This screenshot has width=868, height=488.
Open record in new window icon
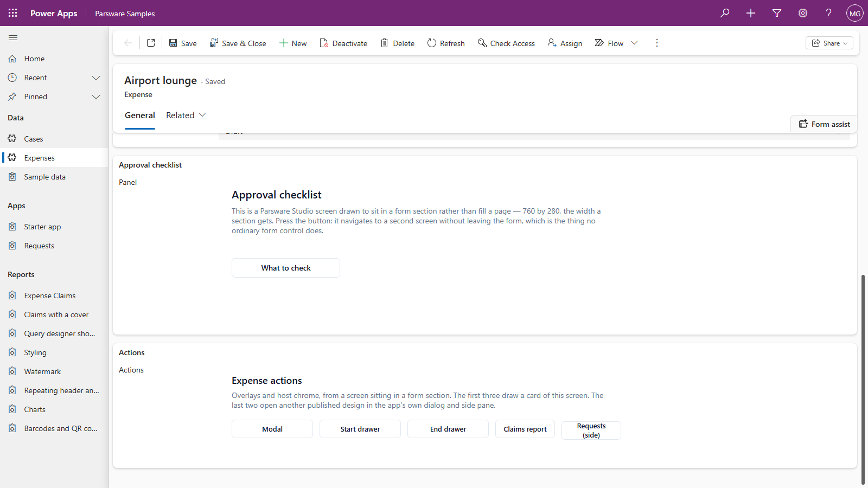(151, 43)
